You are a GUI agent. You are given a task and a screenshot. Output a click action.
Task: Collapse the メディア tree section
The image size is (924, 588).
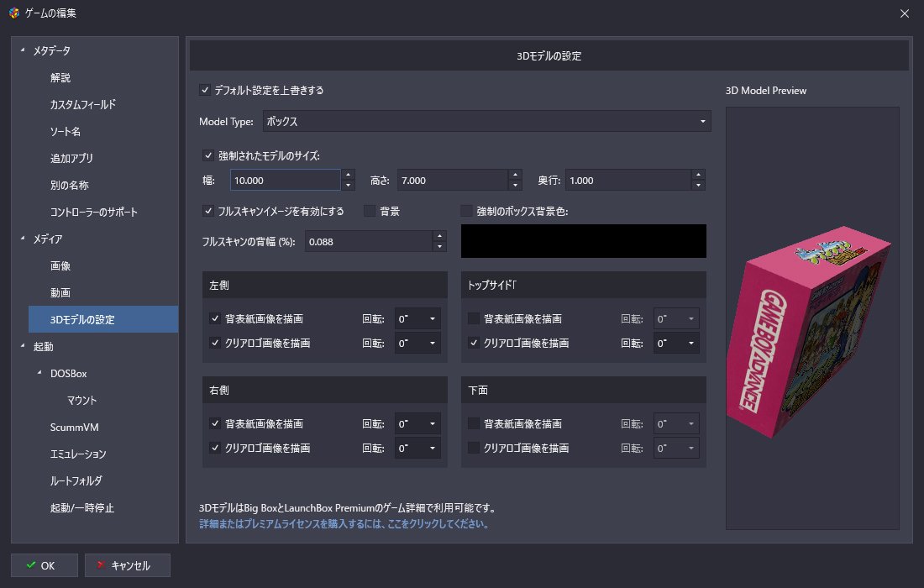tap(23, 239)
